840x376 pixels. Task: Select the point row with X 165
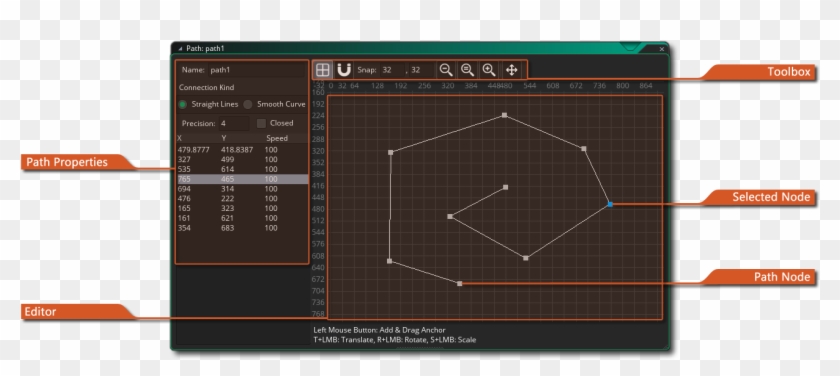point(242,208)
